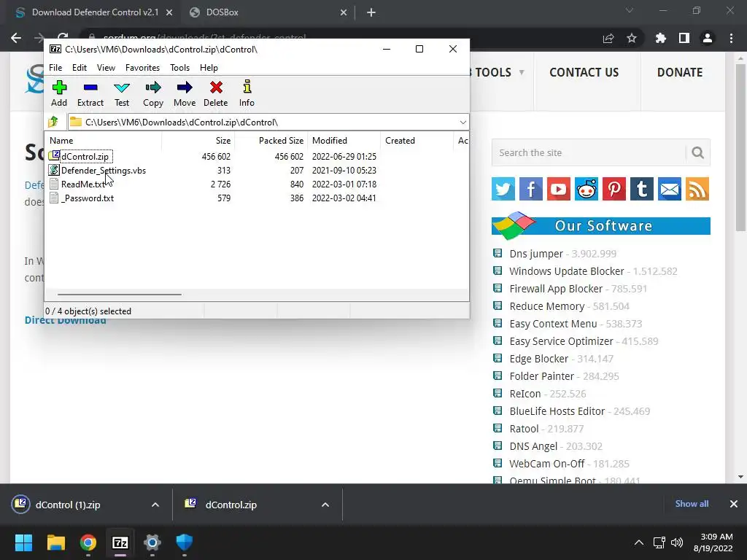Open the Chrome extensions puzzle icon

661,38
